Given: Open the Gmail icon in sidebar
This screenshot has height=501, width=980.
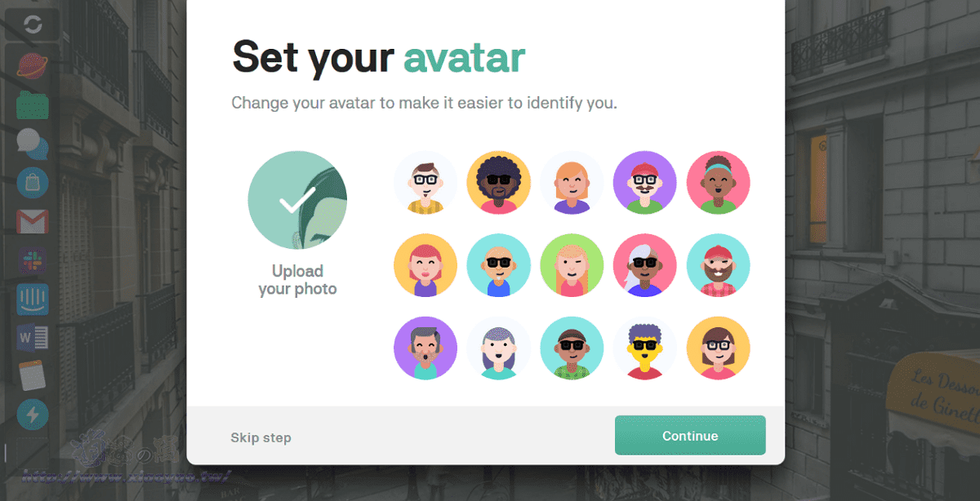Looking at the screenshot, I should pos(33,221).
